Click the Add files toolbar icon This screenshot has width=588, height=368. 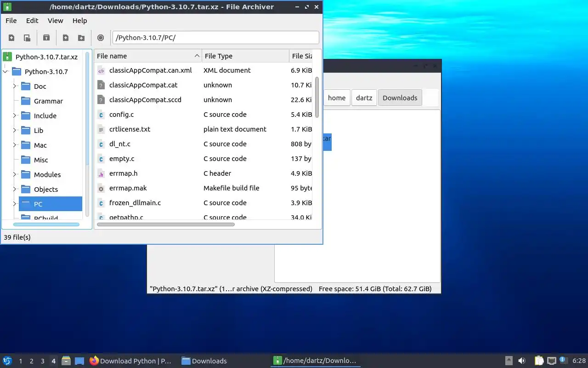coord(66,38)
